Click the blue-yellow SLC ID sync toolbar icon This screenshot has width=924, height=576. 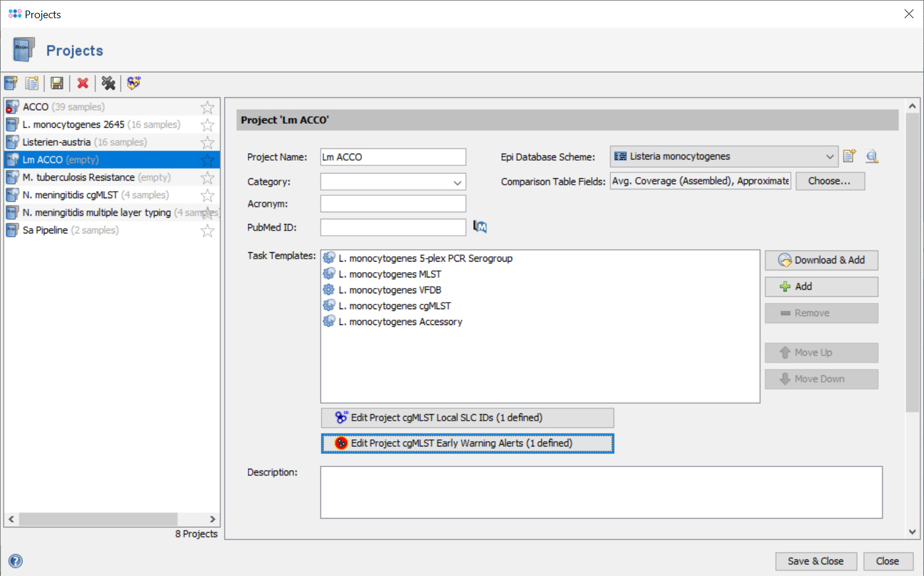coord(134,83)
